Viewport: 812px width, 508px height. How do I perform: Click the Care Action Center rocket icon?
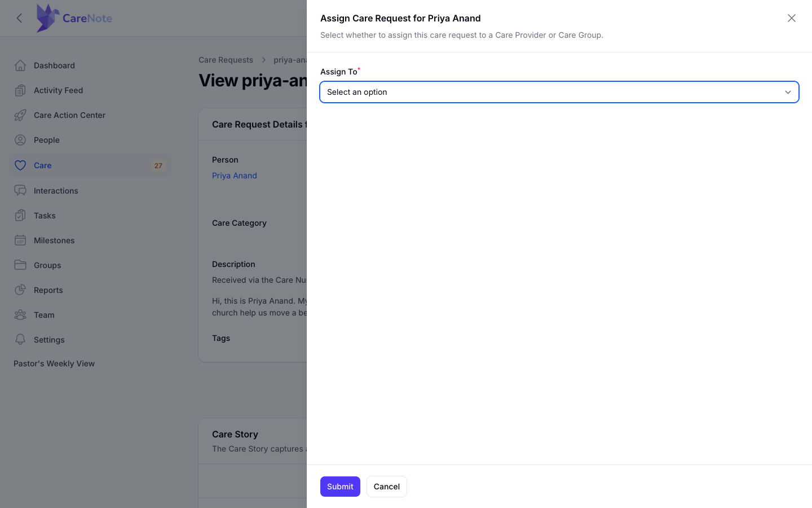pyautogui.click(x=20, y=115)
